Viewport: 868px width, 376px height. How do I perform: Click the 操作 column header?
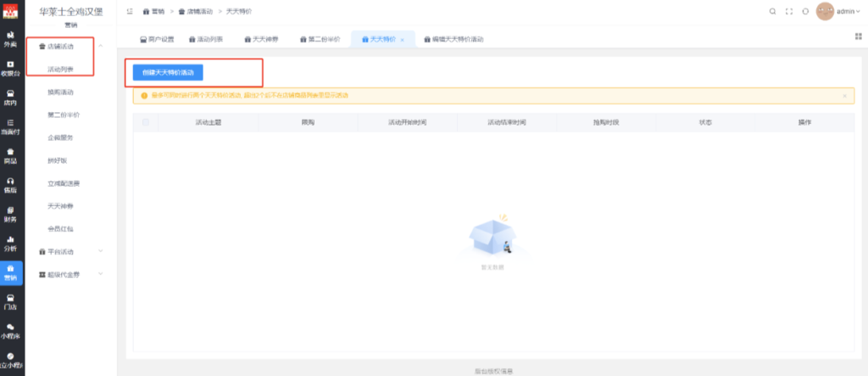point(804,122)
